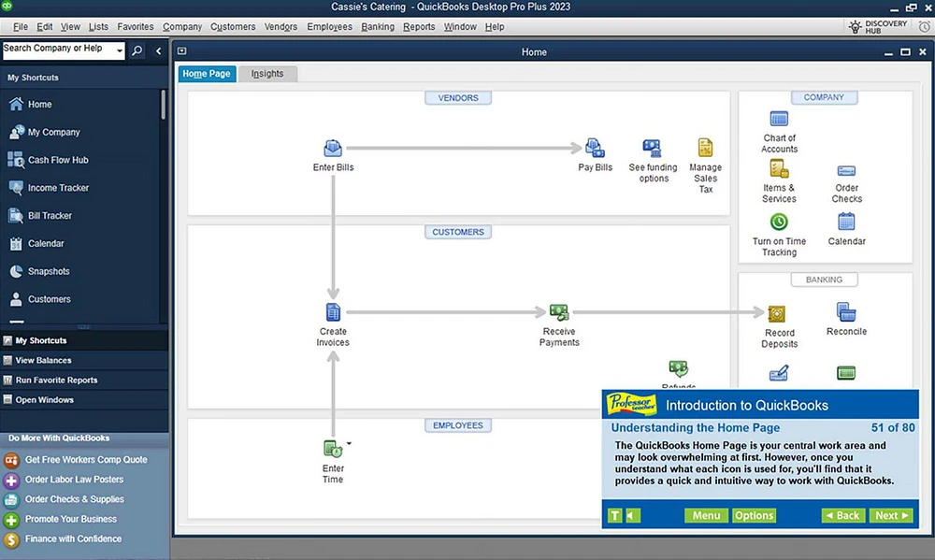
Task: Select My Shortcuts in the lower sidebar
Action: tap(84, 340)
